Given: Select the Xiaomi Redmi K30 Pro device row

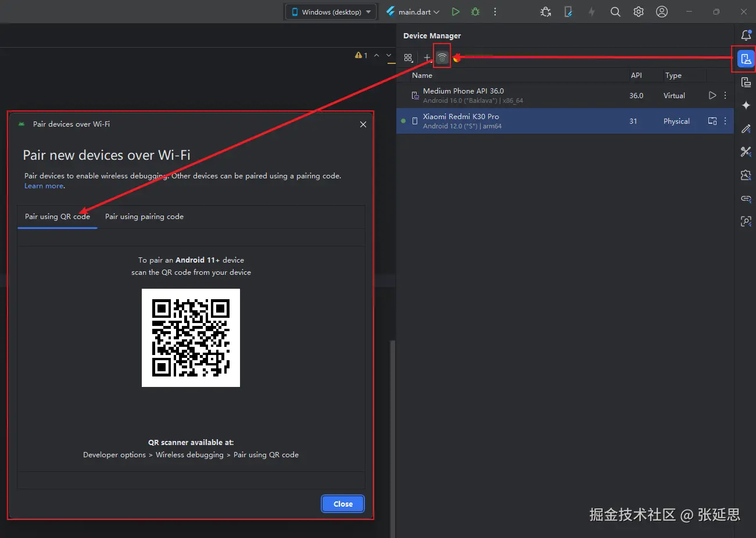Looking at the screenshot, I should point(565,121).
